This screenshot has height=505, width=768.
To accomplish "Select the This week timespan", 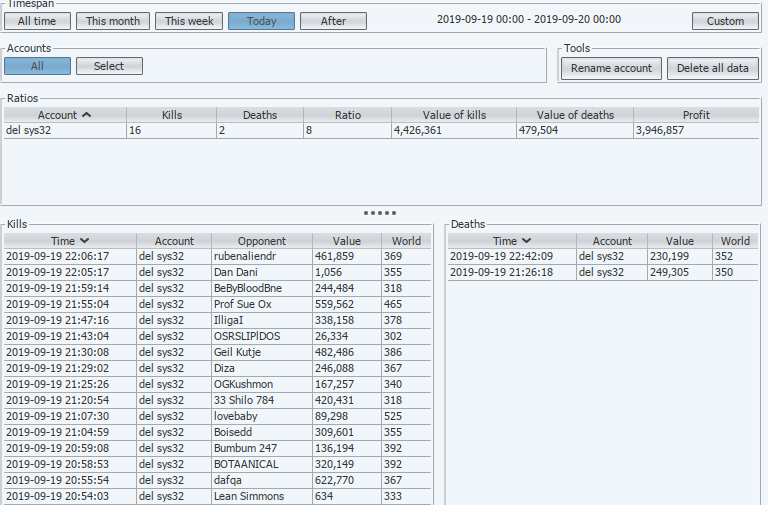I will (189, 21).
